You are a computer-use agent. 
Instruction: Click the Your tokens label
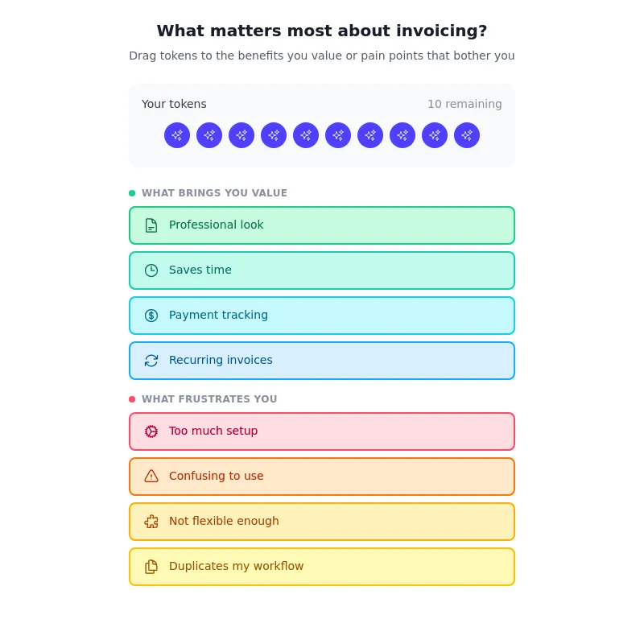point(174,104)
